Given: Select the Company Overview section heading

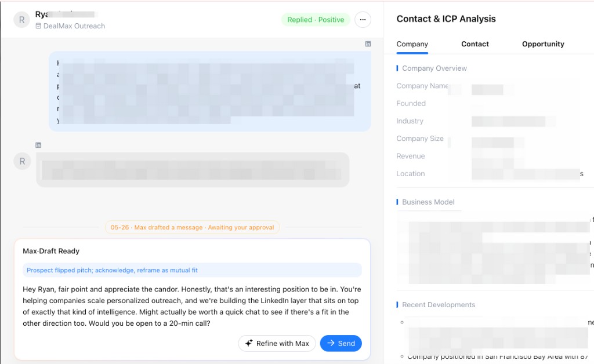Looking at the screenshot, I should [x=434, y=68].
